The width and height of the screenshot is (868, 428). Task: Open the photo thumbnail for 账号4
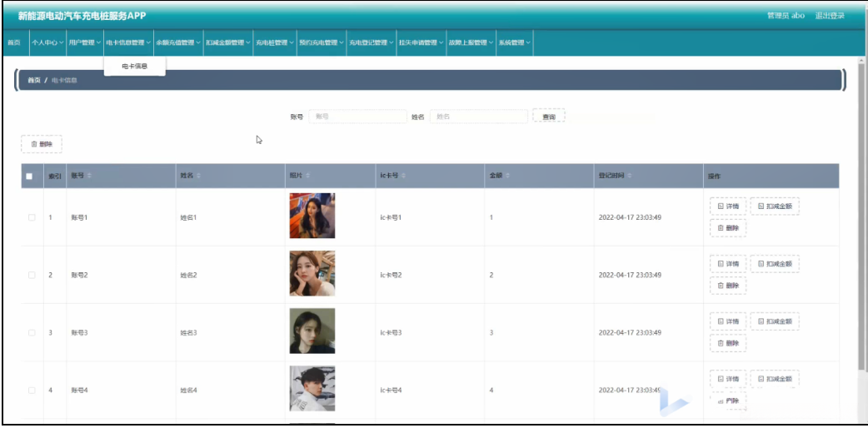click(x=312, y=388)
